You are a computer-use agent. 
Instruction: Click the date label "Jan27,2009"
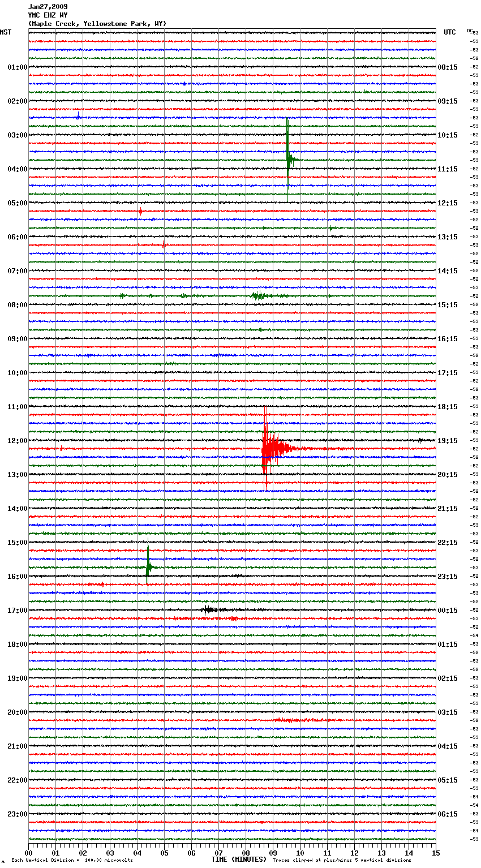tap(48, 7)
